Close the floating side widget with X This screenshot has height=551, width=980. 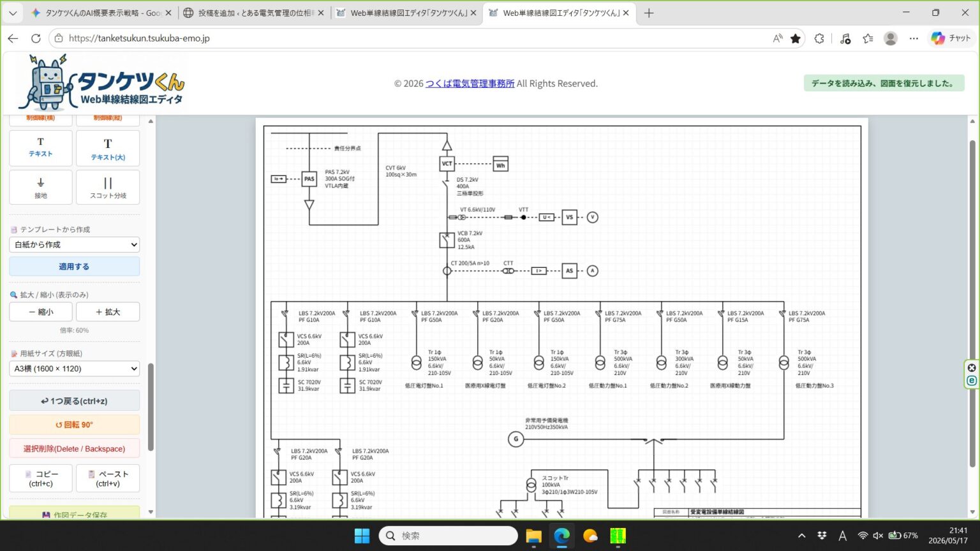click(x=972, y=367)
